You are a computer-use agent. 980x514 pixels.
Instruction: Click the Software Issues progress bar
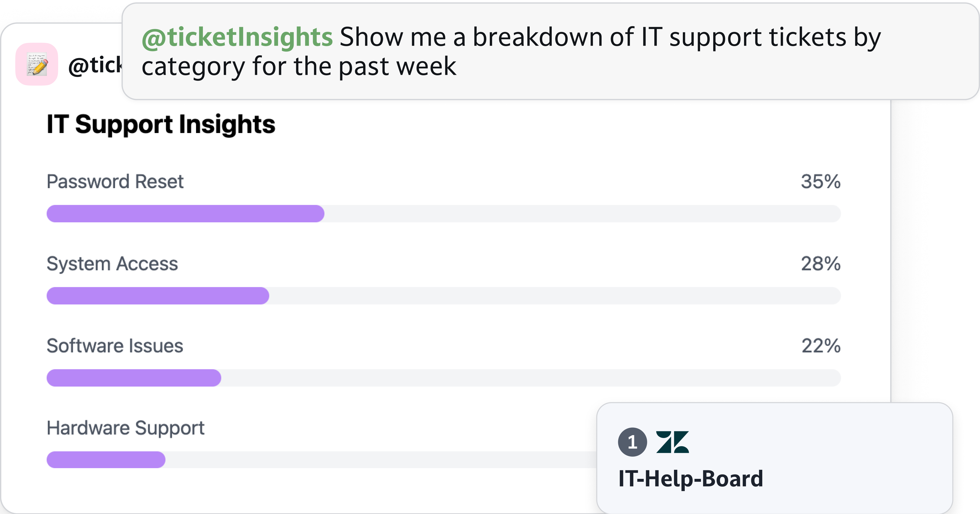[134, 378]
